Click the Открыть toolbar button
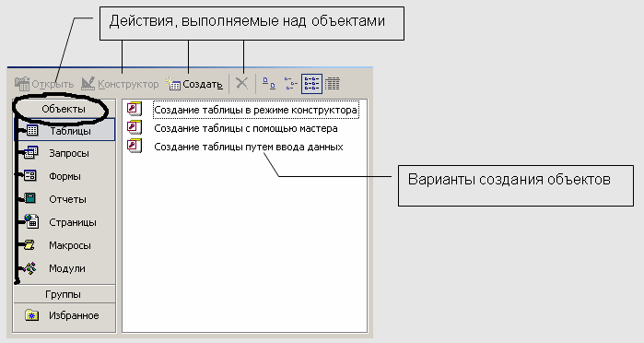Image resolution: width=644 pixels, height=343 pixels. [44, 84]
